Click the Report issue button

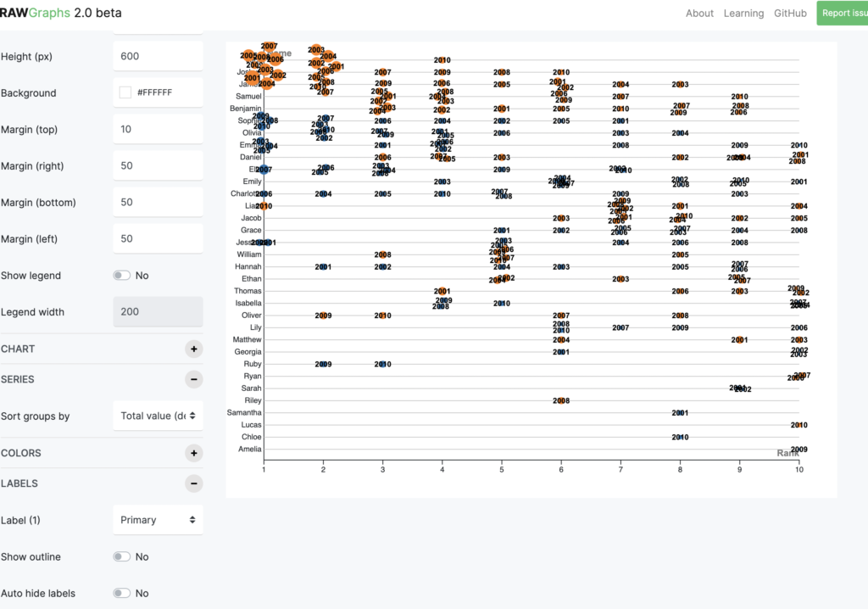pyautogui.click(x=842, y=13)
